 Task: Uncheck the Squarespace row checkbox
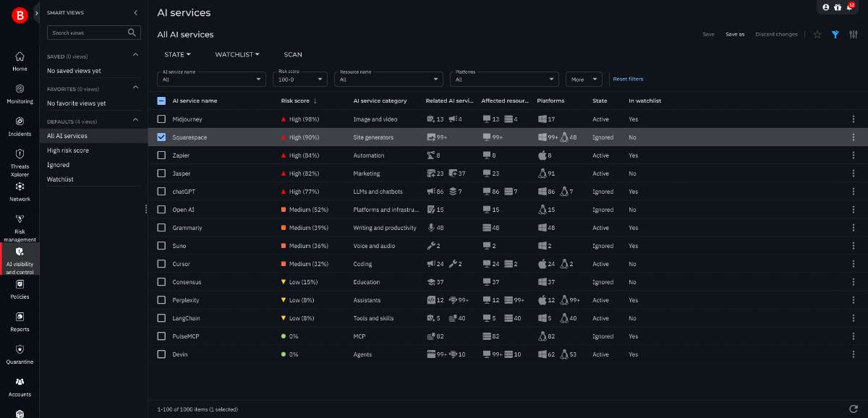point(161,137)
